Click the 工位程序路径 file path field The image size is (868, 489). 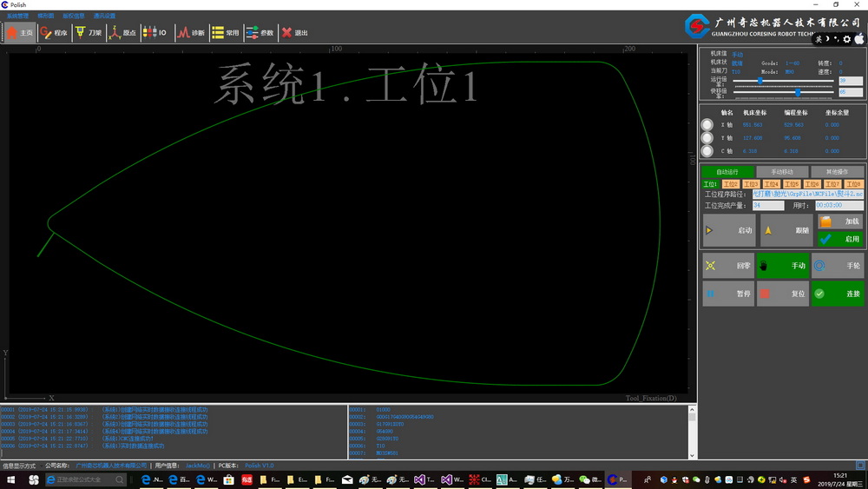click(x=807, y=195)
